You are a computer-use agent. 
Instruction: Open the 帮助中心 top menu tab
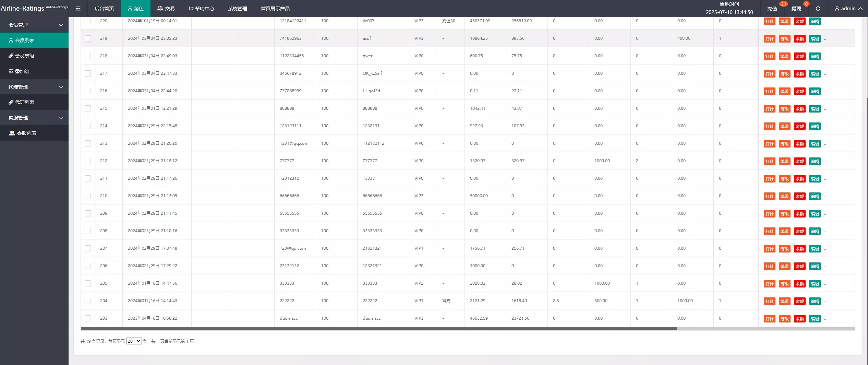pyautogui.click(x=201, y=9)
